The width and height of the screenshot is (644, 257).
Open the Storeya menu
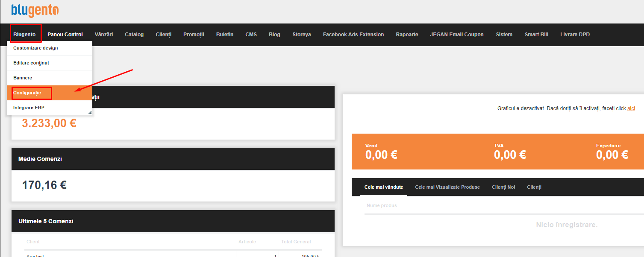pyautogui.click(x=302, y=35)
